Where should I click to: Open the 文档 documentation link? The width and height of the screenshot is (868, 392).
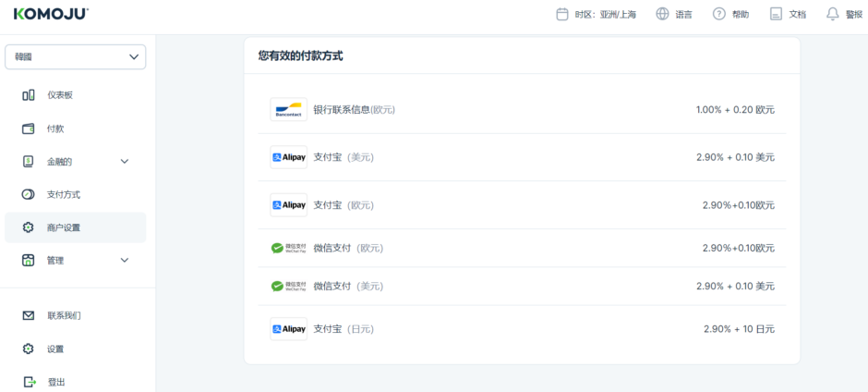(x=788, y=14)
